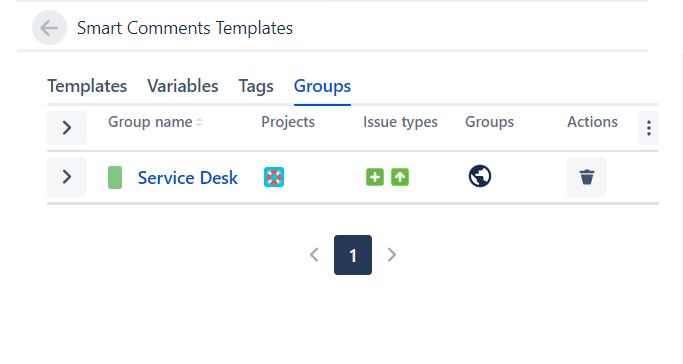Click the globe groups icon
The width and height of the screenshot is (683, 364).
480,176
